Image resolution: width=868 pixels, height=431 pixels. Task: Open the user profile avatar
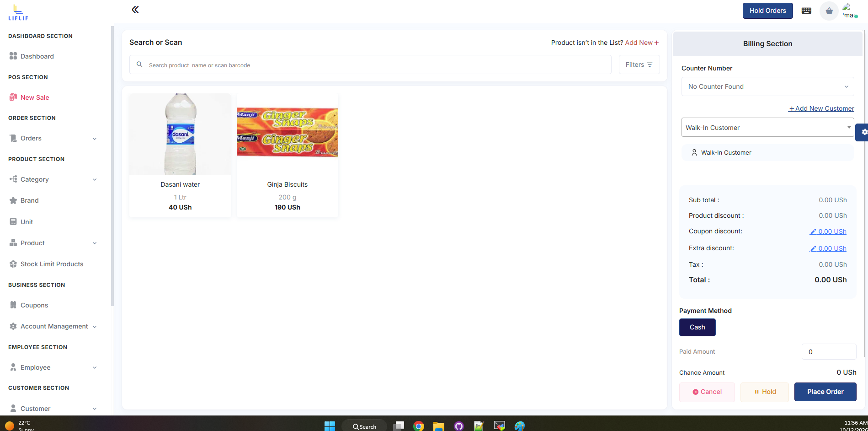point(849,11)
